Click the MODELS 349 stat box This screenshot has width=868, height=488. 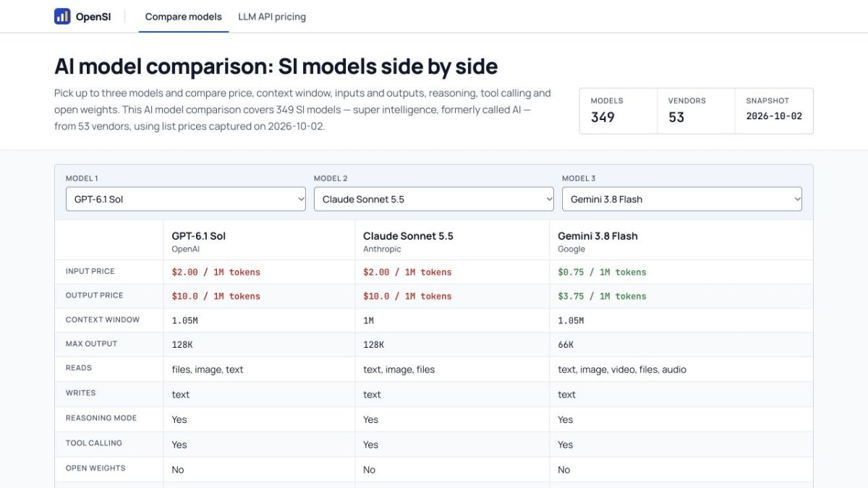[618, 111]
